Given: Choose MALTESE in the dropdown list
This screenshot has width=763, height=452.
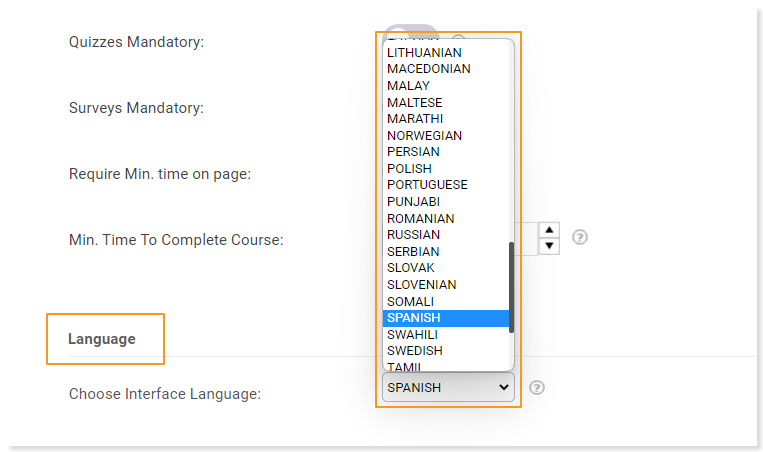Looking at the screenshot, I should [446, 102].
